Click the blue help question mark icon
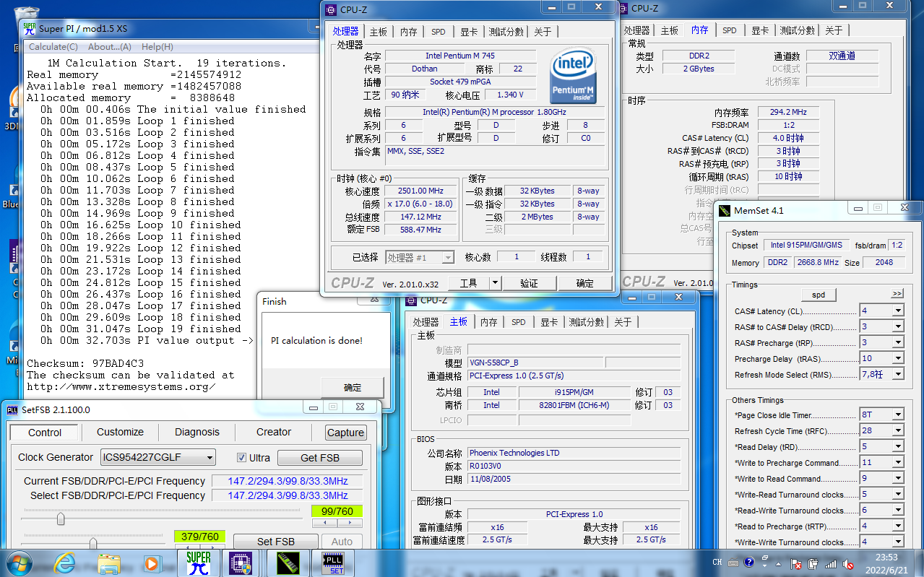The height and width of the screenshot is (577, 924). coord(748,563)
